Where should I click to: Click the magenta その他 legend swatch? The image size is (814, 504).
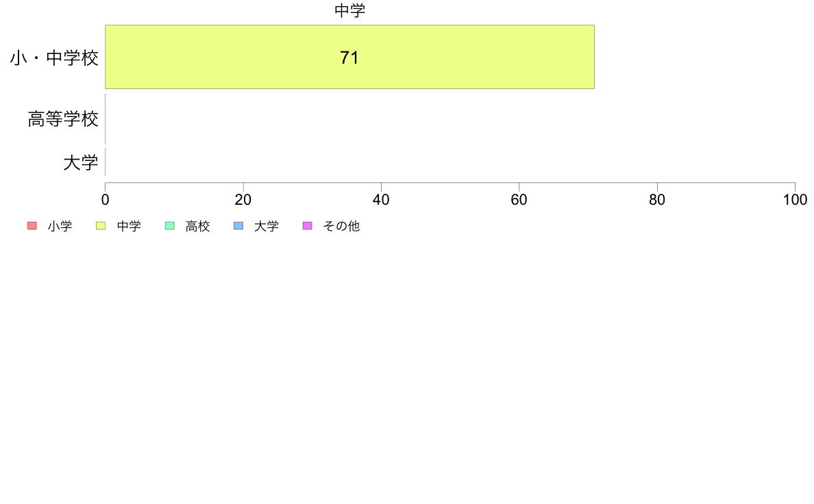pos(308,226)
